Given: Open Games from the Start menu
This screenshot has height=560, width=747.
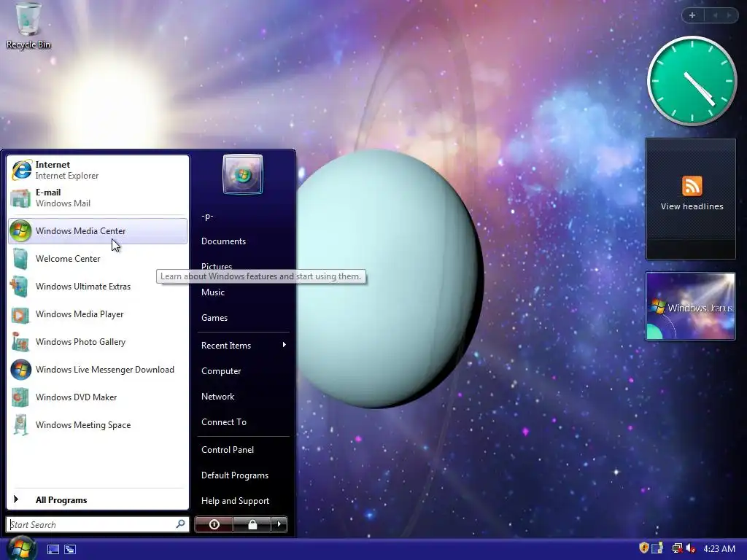Looking at the screenshot, I should [x=214, y=318].
